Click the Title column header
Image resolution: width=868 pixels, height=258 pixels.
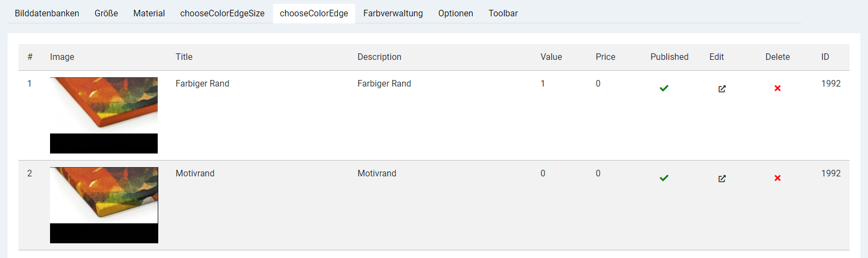pos(184,57)
